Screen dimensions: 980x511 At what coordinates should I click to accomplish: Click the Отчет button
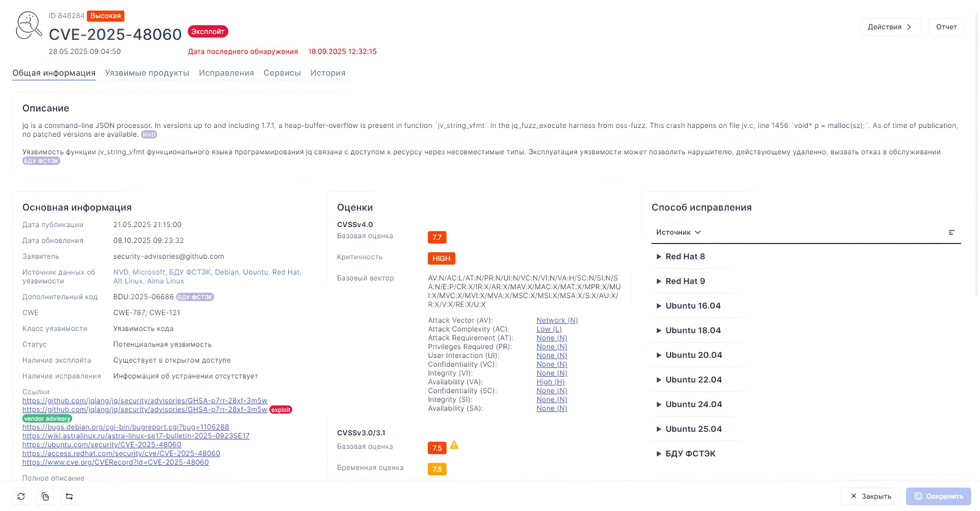pos(946,27)
